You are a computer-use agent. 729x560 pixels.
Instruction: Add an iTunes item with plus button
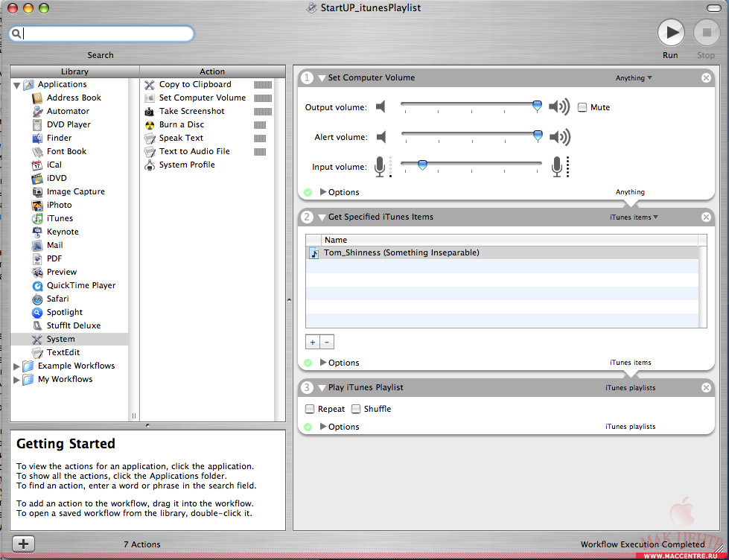click(313, 343)
